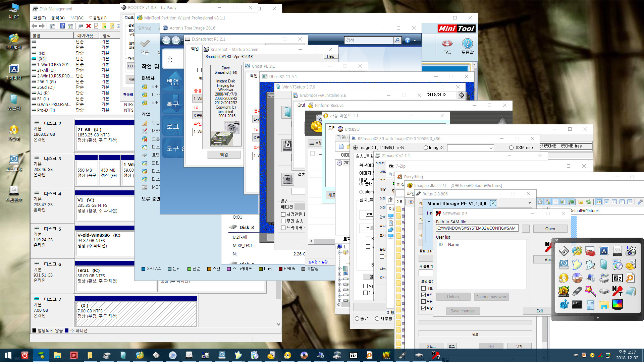This screenshot has width=644, height=362.
Task: Launch NTPWEdit key icon in launcher panel
Action: [617, 291]
